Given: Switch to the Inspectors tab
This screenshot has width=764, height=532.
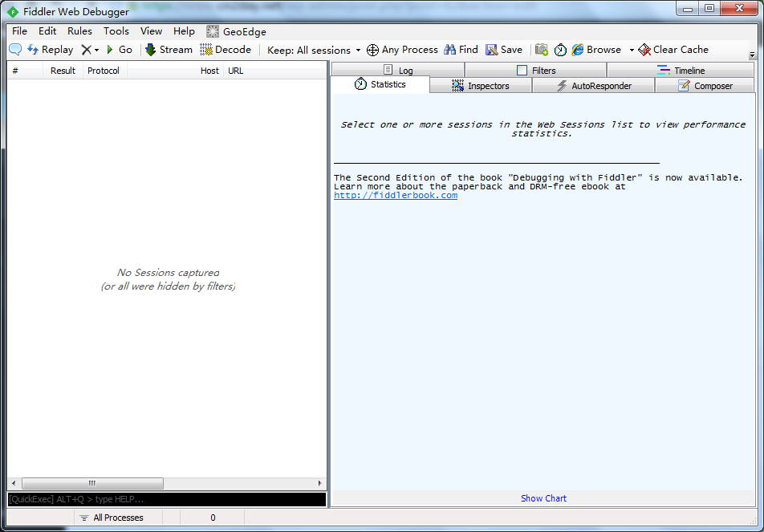Looking at the screenshot, I should (x=481, y=86).
